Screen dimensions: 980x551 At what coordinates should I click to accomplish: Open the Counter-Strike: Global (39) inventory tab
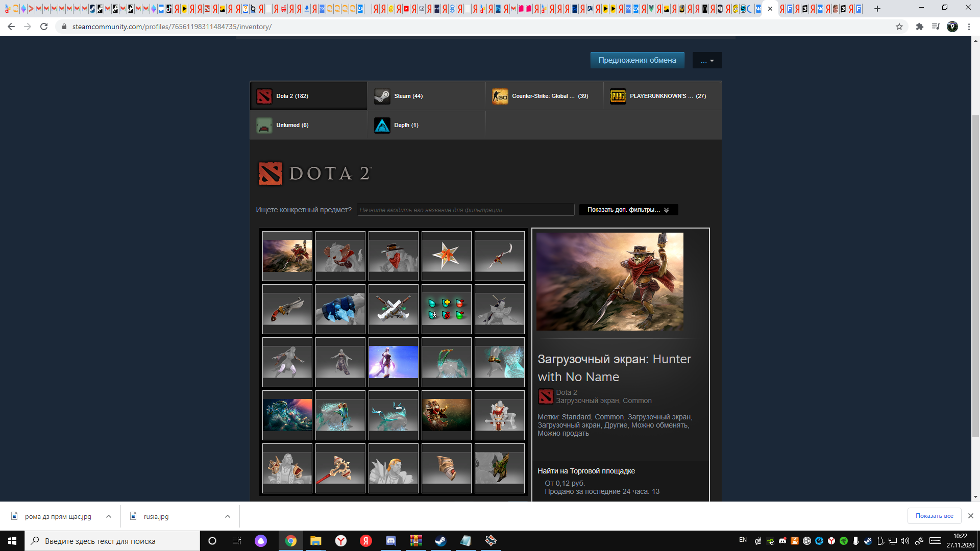pos(544,96)
